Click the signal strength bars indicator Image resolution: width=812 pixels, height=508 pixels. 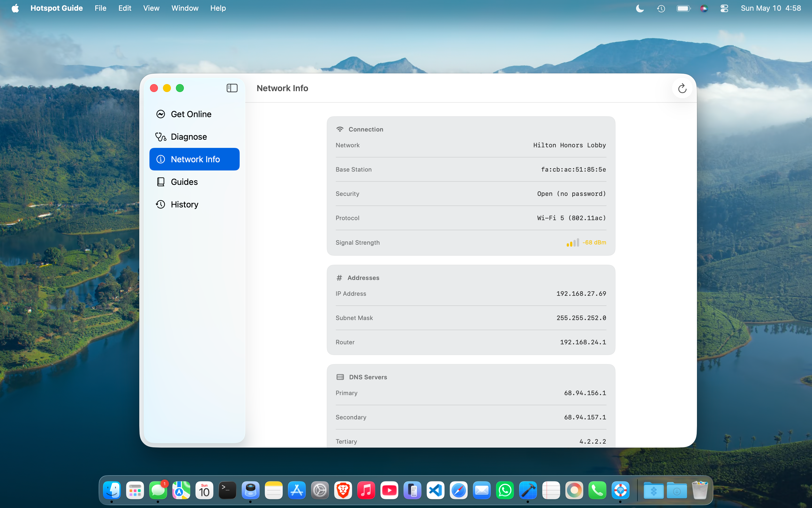click(573, 243)
